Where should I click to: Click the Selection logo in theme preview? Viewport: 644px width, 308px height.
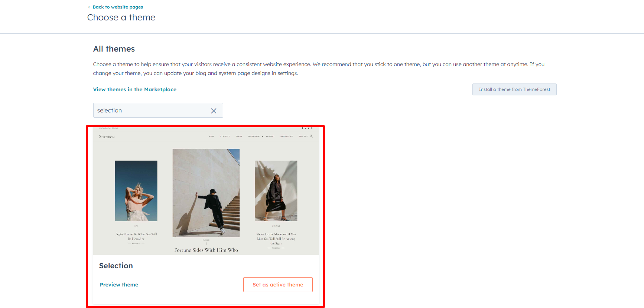pyautogui.click(x=107, y=137)
